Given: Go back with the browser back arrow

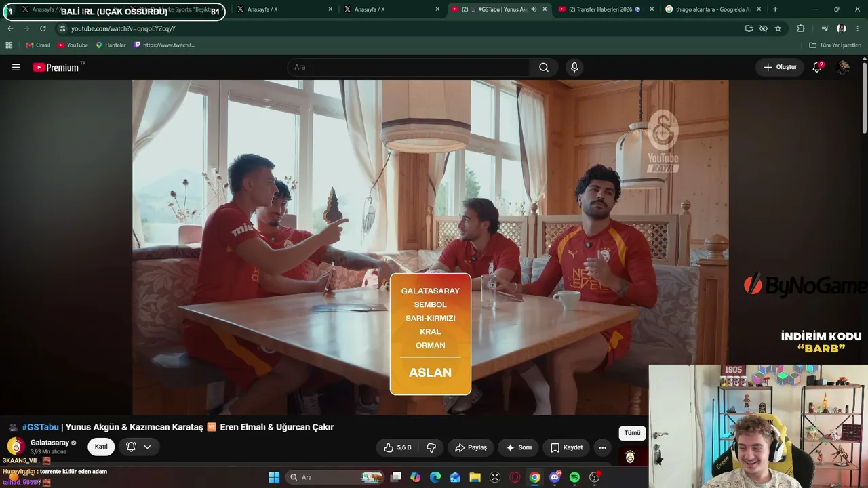Looking at the screenshot, I should (10, 28).
